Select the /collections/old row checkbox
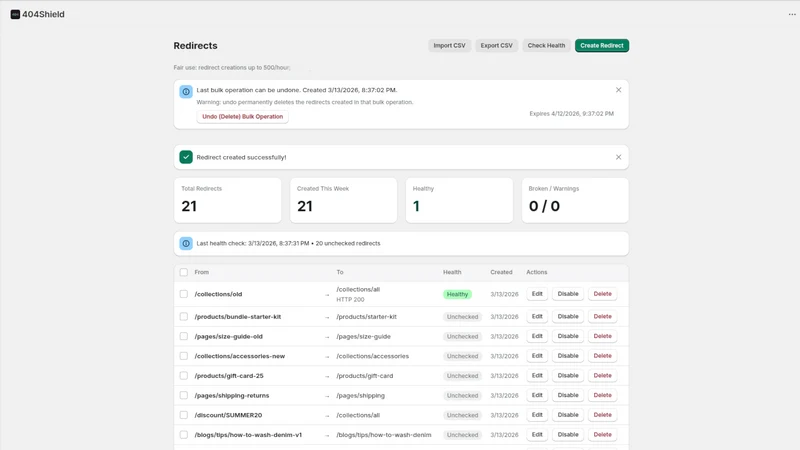The height and width of the screenshot is (450, 800). click(x=184, y=294)
